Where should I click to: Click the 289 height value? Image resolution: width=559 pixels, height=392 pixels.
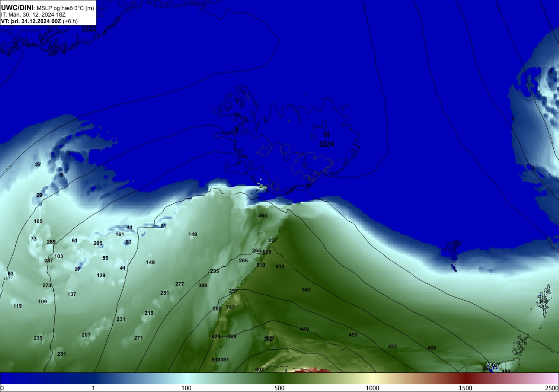click(x=51, y=242)
